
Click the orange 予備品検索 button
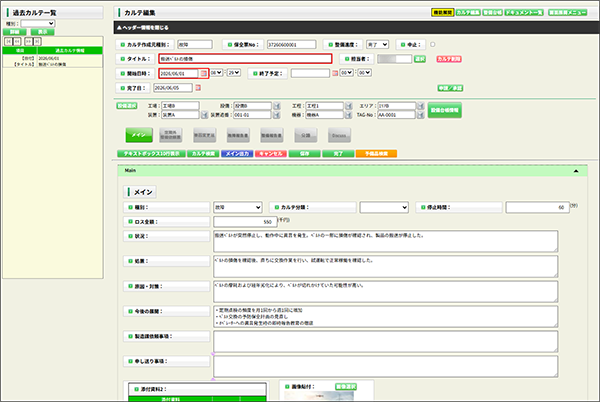pos(376,154)
